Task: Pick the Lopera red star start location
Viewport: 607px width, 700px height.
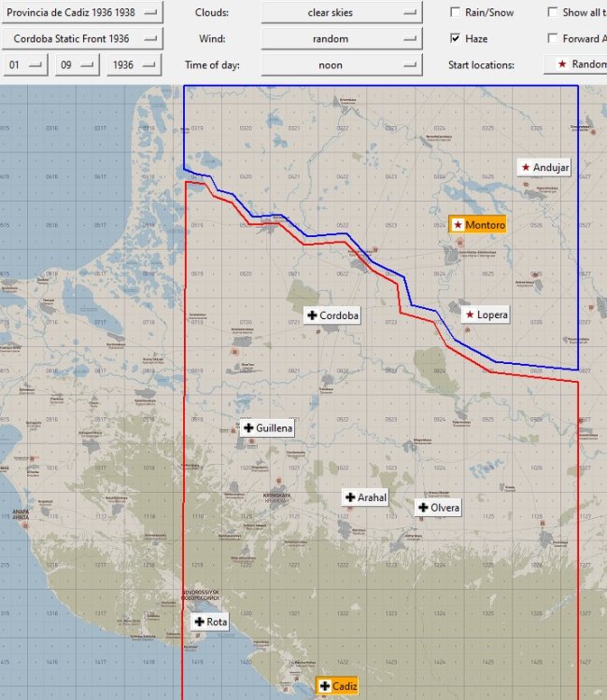Action: (486, 315)
